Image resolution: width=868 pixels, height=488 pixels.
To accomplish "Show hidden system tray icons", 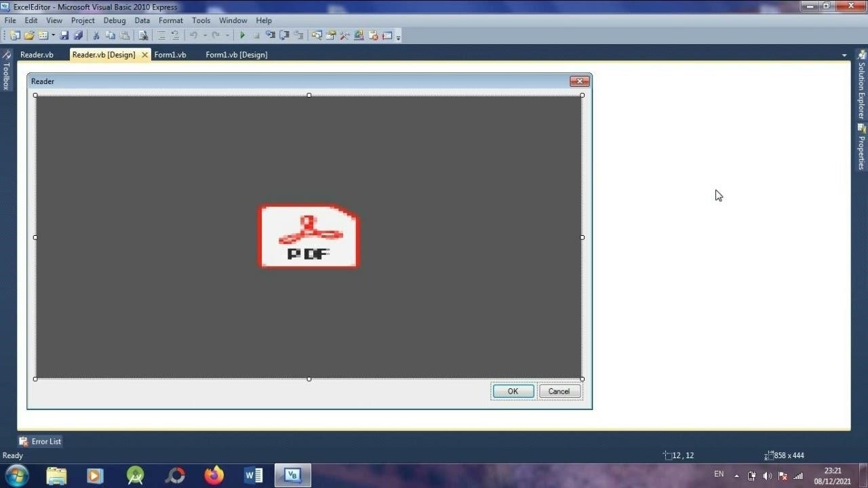I will [x=736, y=476].
